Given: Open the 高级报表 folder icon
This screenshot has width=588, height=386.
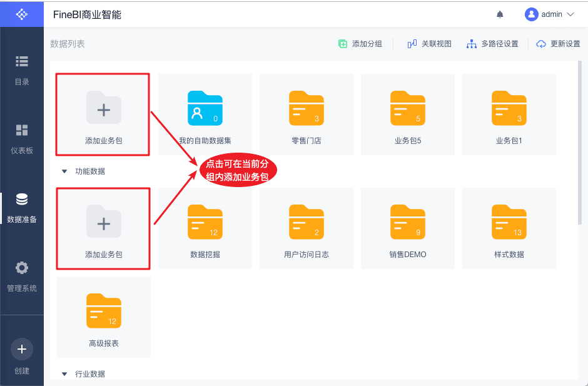Looking at the screenshot, I should (104, 310).
